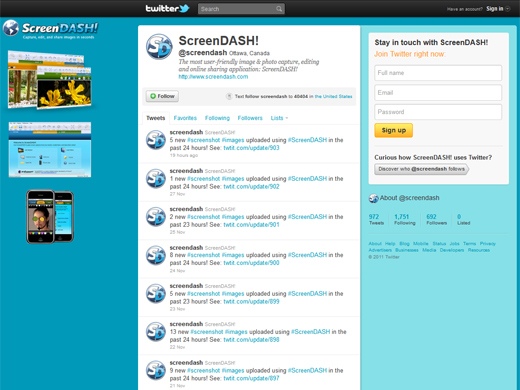Viewport: 520px width, 390px height.
Task: Click the Status footer link
Action: (x=439, y=244)
